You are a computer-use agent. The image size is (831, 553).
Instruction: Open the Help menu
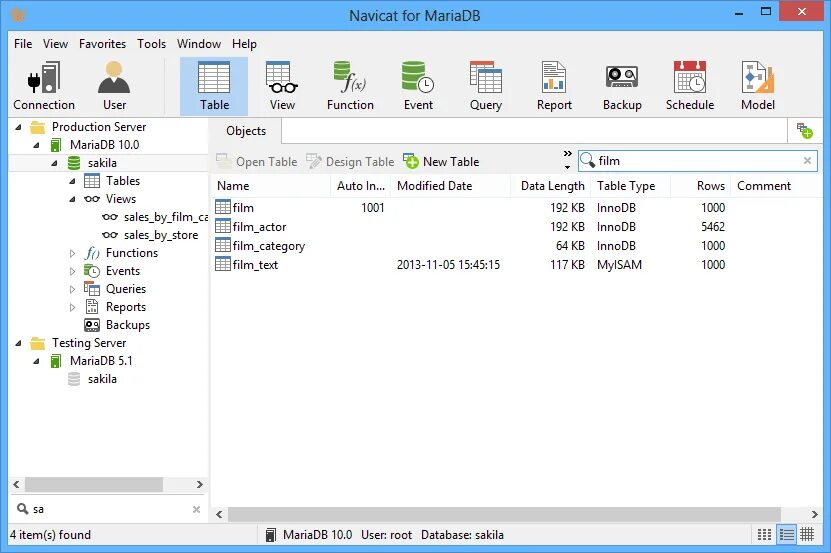pos(244,43)
